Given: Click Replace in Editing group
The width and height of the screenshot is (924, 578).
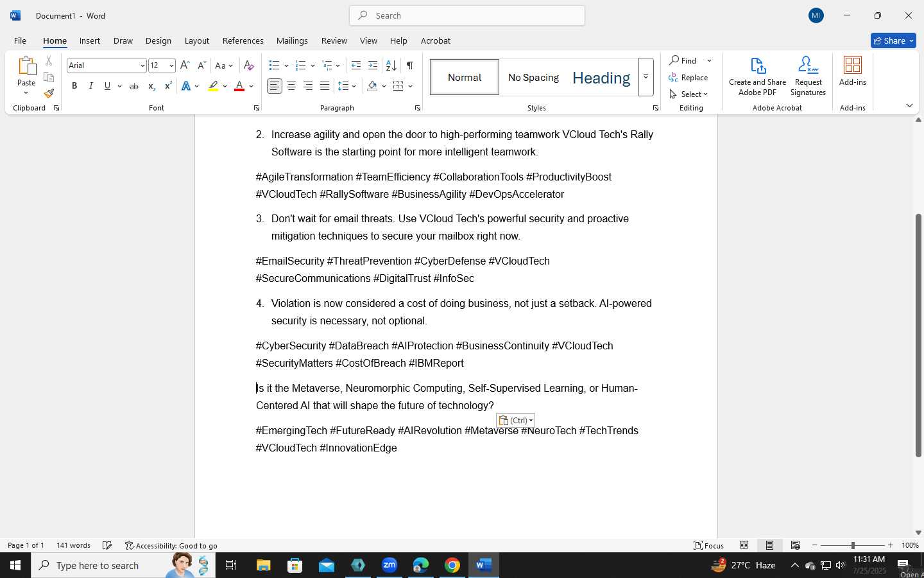Looking at the screenshot, I should (689, 78).
